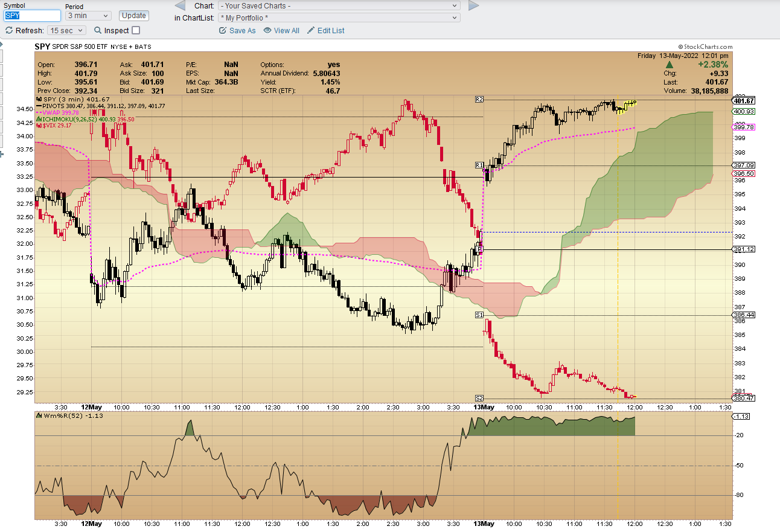
Task: Click the VWAP 399.78 legend entry
Action: 57,112
